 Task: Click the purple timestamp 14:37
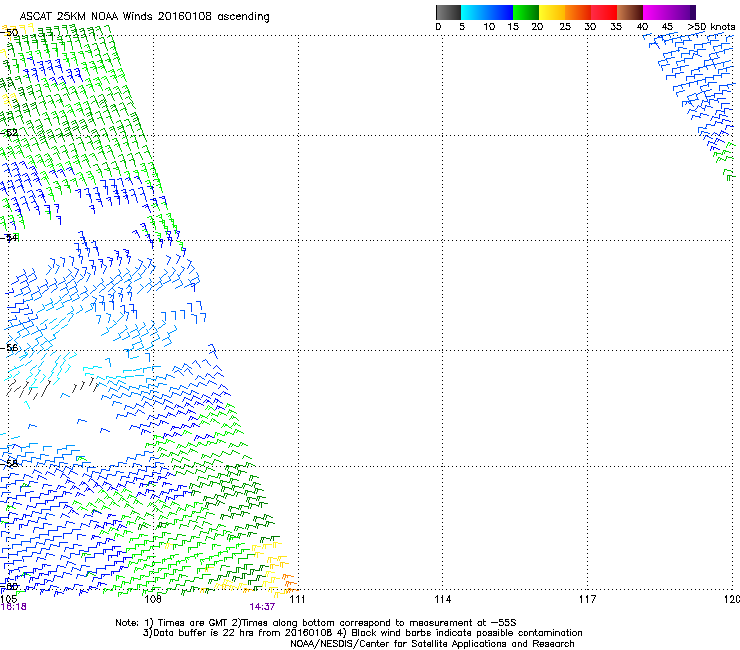262,607
